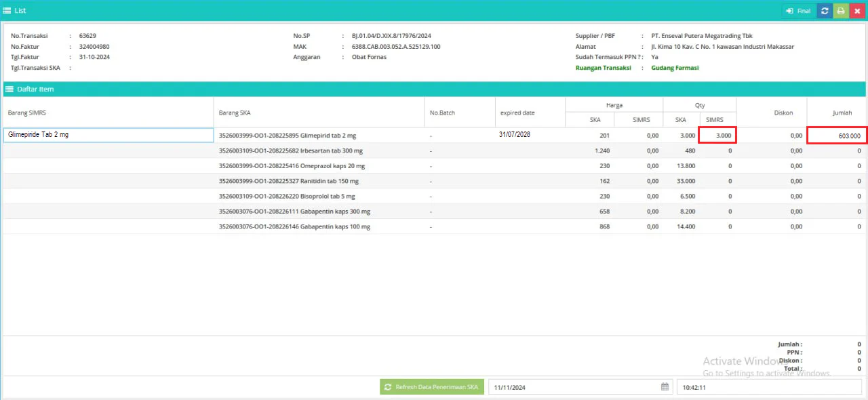Image resolution: width=868 pixels, height=400 pixels.
Task: Select the Gabapentin kaps 300 mg row
Action: pos(434,212)
